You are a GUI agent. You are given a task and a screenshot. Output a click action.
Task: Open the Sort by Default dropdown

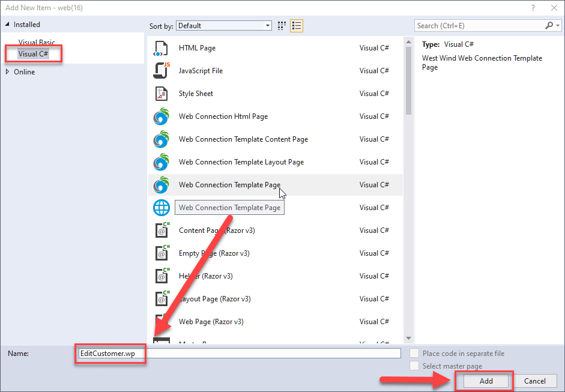tap(224, 26)
